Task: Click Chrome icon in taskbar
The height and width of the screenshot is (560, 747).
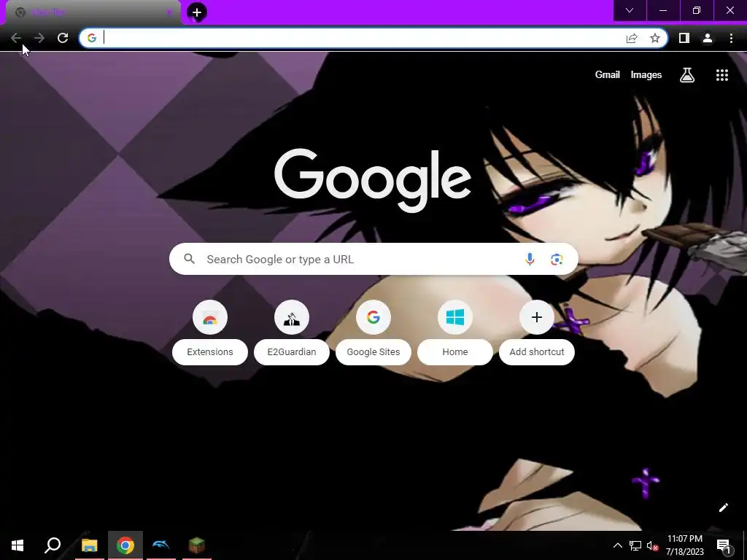Action: (125, 545)
